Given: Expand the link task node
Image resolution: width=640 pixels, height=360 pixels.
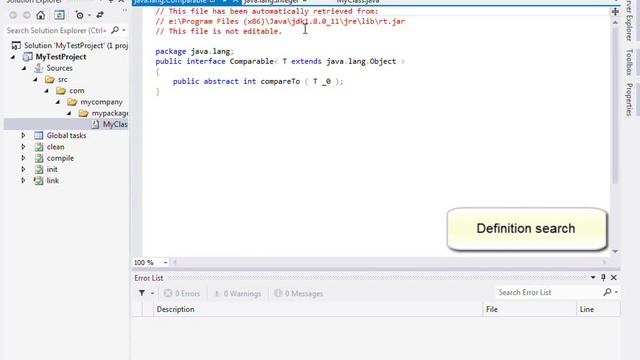Looking at the screenshot, I should click(23, 180).
